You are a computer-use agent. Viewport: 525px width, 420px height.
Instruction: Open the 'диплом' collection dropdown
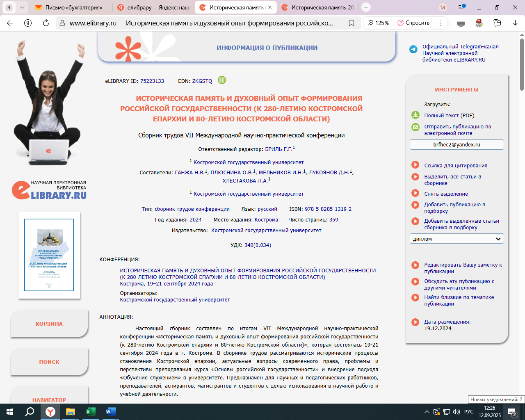(x=457, y=239)
